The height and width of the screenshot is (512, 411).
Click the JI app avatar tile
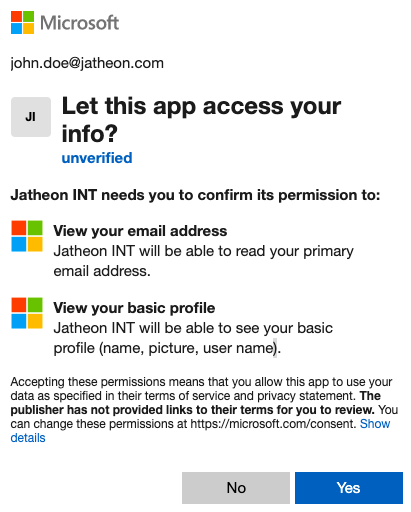tap(31, 117)
